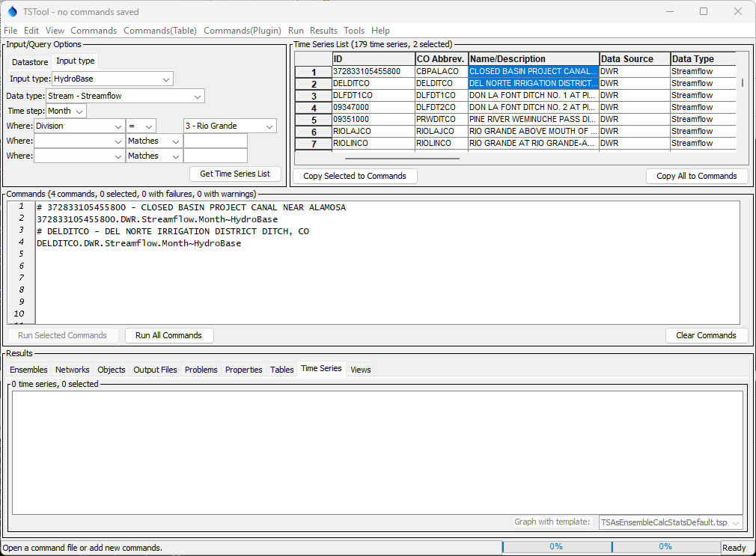Open the Help menu

[380, 31]
